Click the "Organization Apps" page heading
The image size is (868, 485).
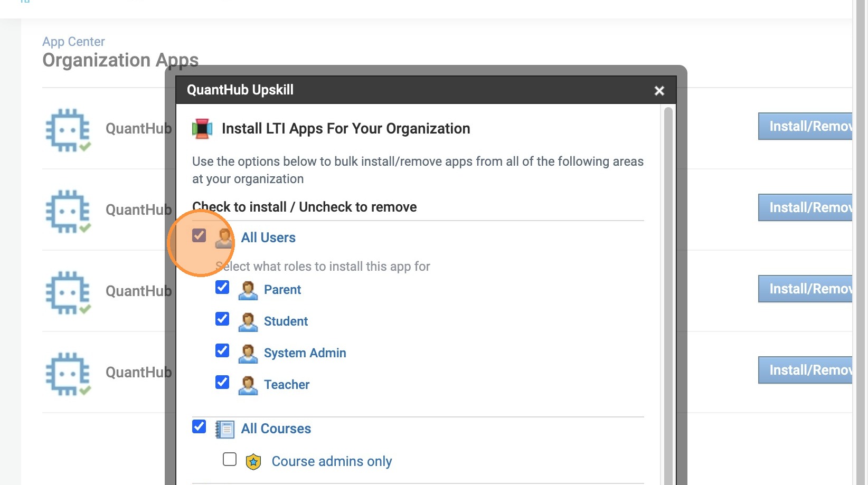click(120, 61)
